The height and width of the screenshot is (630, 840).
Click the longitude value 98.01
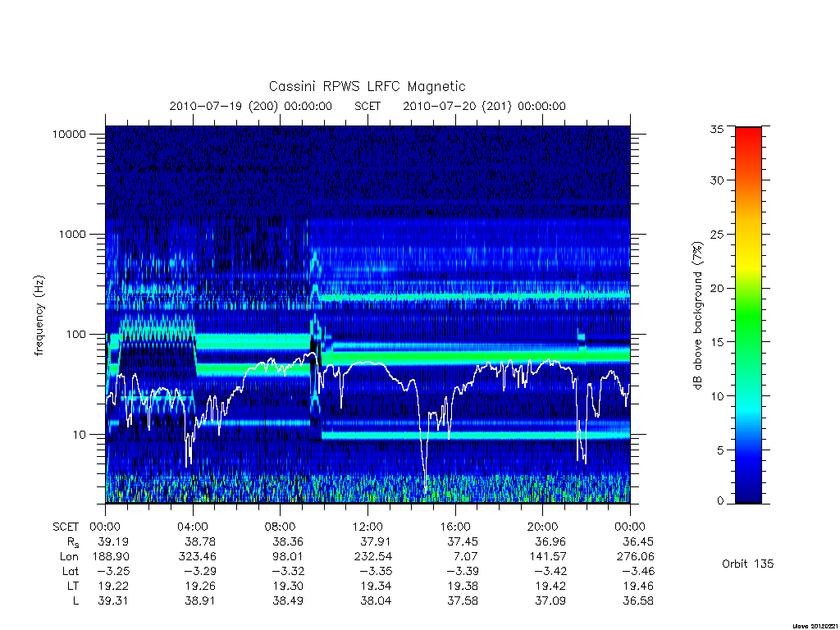tap(288, 557)
